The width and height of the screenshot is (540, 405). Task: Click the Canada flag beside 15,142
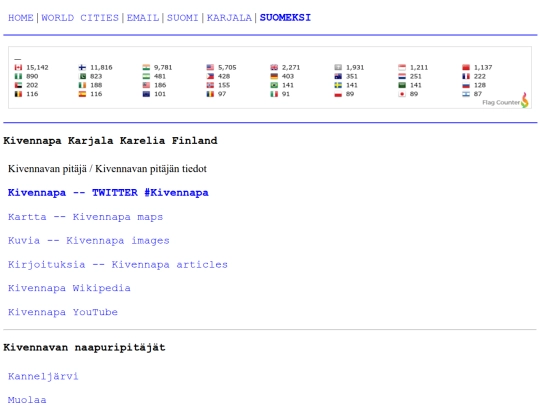coord(18,68)
